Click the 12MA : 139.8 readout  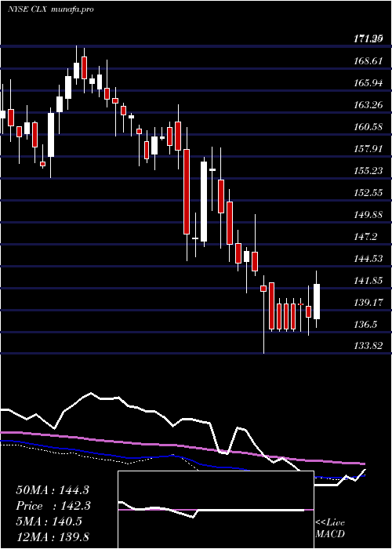pos(53,536)
